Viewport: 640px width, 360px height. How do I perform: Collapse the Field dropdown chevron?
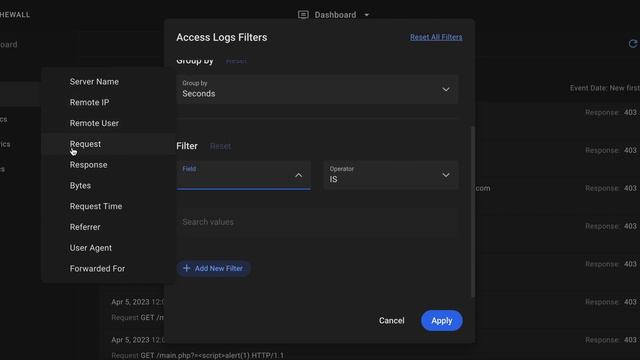[299, 175]
